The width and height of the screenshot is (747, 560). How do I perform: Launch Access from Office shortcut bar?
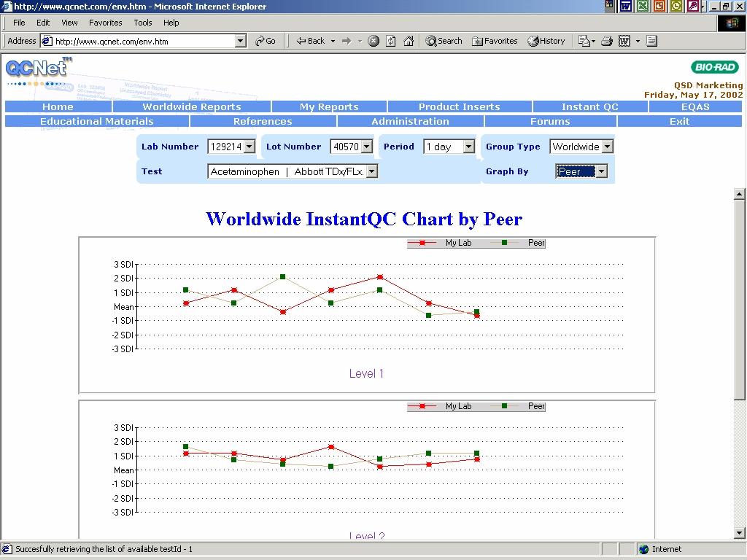coord(693,6)
